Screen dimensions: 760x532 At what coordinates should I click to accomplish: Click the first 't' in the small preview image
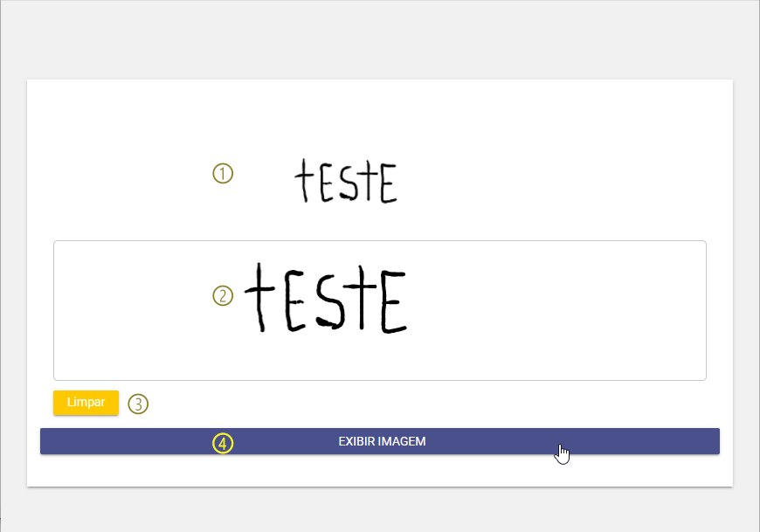304,180
